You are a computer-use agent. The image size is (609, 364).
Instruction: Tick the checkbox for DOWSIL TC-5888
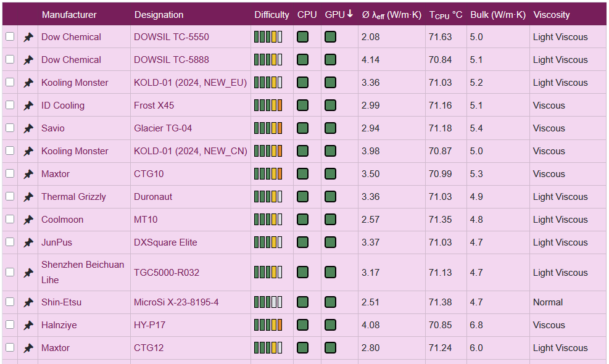click(x=10, y=59)
